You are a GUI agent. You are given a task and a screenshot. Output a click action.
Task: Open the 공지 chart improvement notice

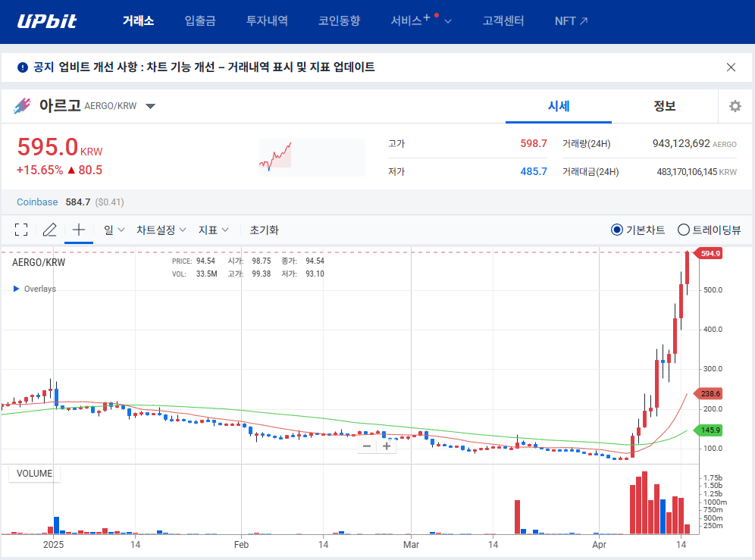pos(204,67)
